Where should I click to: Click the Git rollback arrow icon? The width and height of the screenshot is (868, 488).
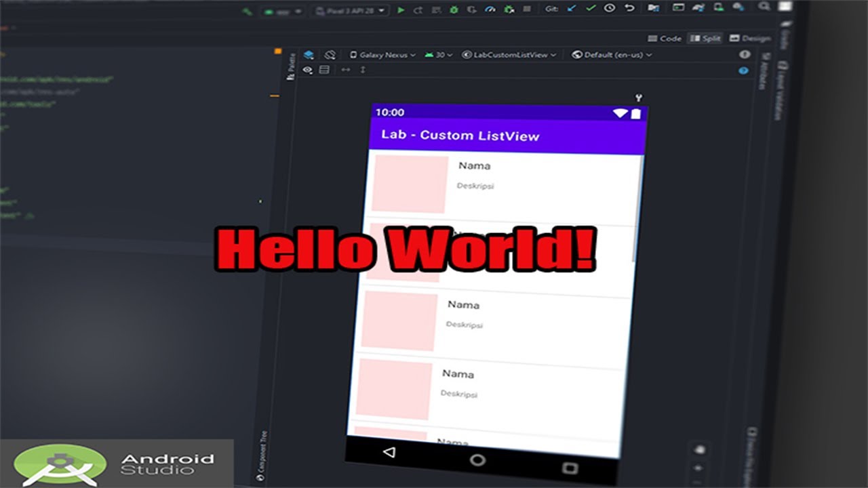629,8
